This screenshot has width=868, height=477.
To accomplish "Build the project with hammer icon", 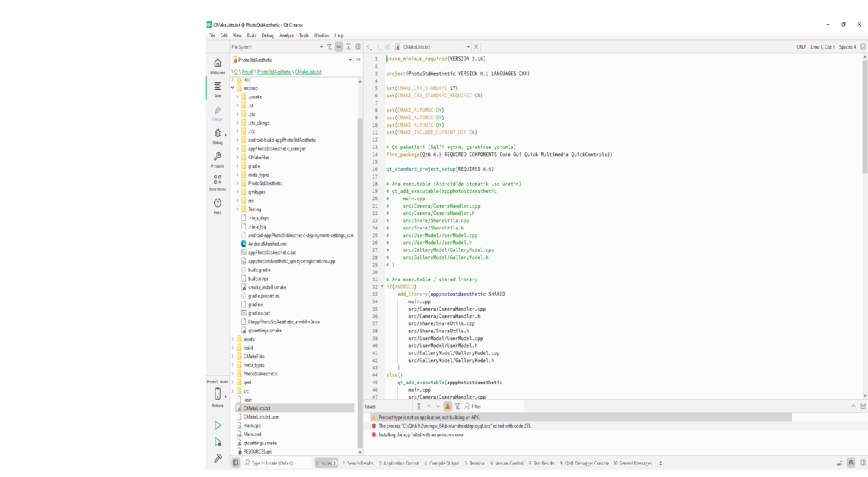I will point(217,458).
